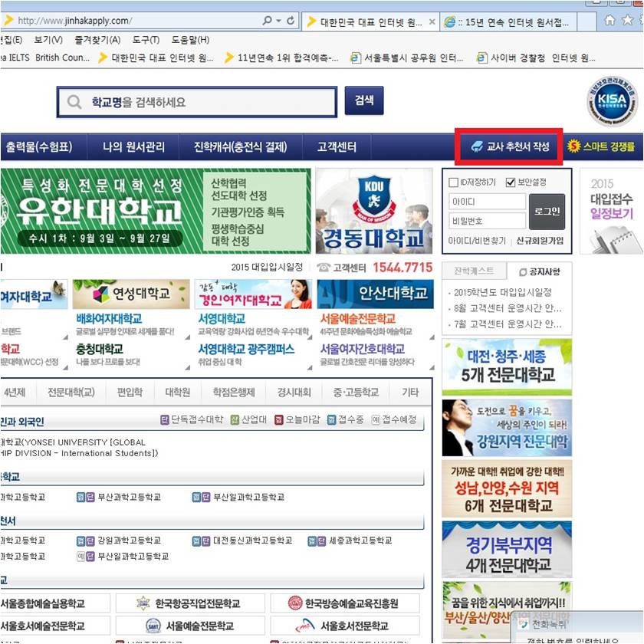
Task: Open the address bar dropdown arrow
Action: 278,21
